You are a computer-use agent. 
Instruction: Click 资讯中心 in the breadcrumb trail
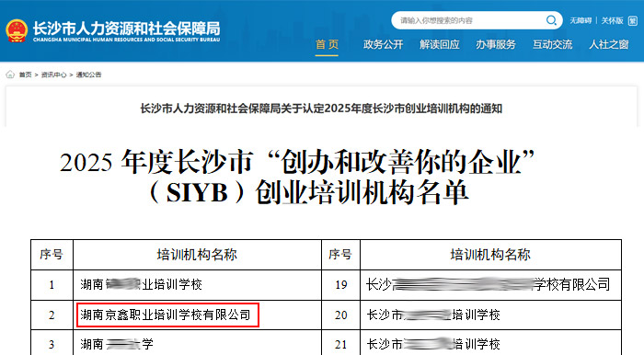coord(53,74)
